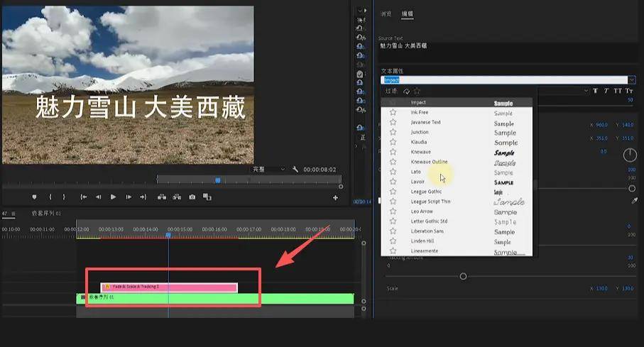Screen dimensions: 644x347
Task: Pick color with eyedropper icon
Action: click(x=635, y=201)
